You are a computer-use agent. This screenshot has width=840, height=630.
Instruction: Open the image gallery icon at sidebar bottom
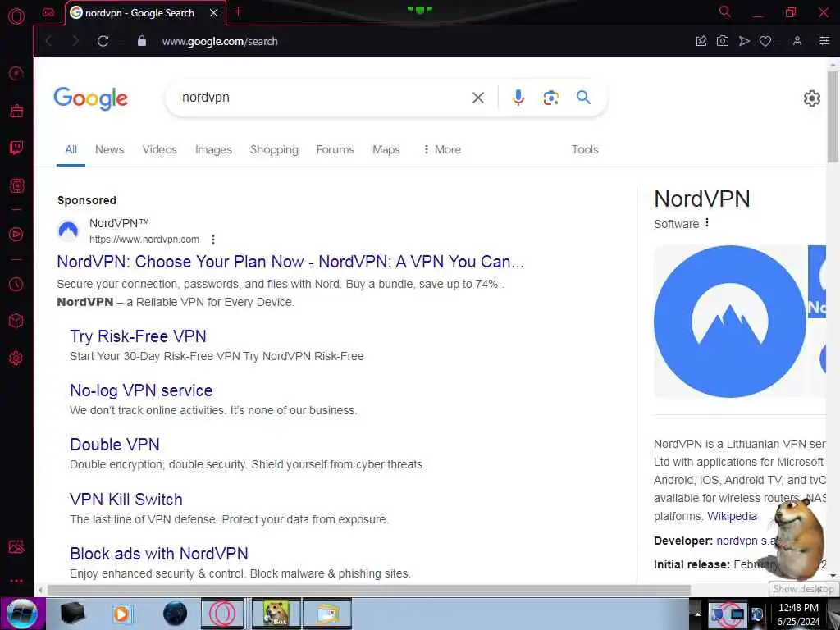16,546
